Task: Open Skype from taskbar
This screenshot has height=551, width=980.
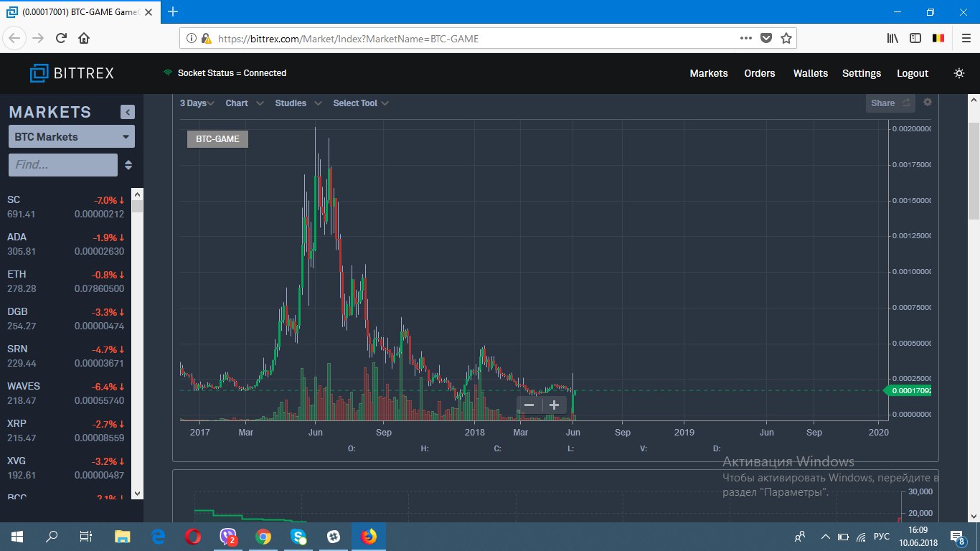Action: (298, 536)
